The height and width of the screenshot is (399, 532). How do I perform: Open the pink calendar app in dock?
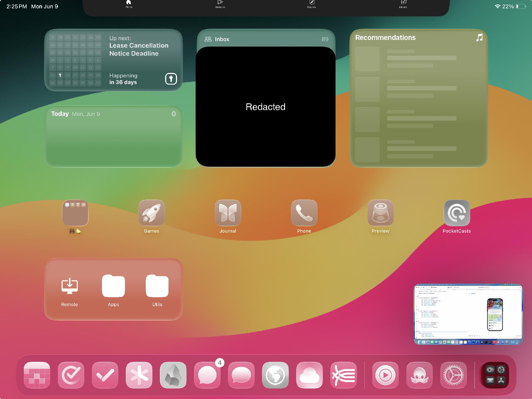[x=37, y=375]
